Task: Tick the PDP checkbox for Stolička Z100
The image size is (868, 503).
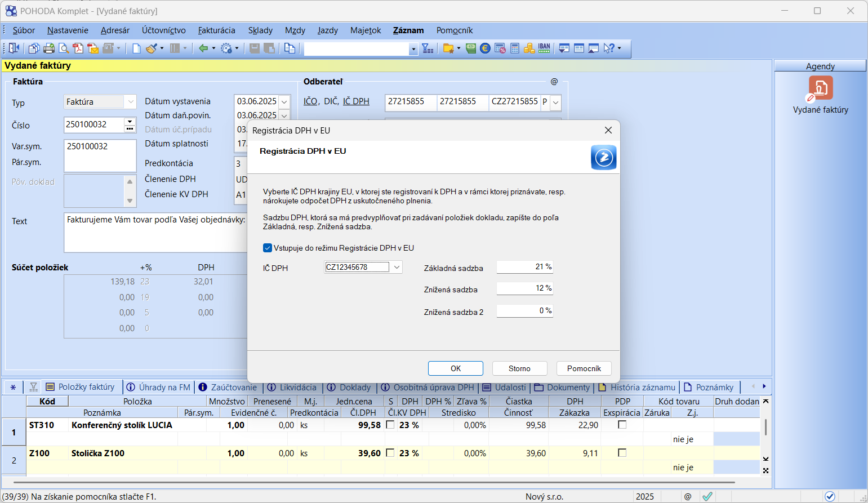Action: pyautogui.click(x=622, y=453)
